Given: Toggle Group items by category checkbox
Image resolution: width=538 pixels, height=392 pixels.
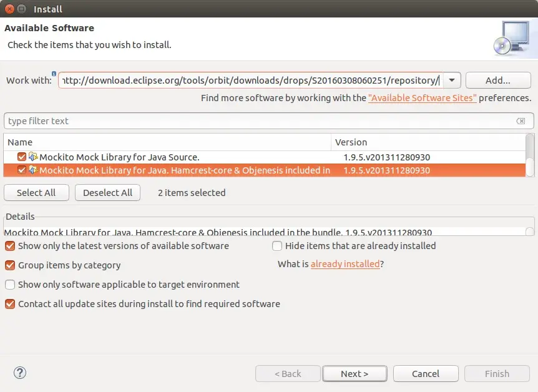Looking at the screenshot, I should point(10,265).
